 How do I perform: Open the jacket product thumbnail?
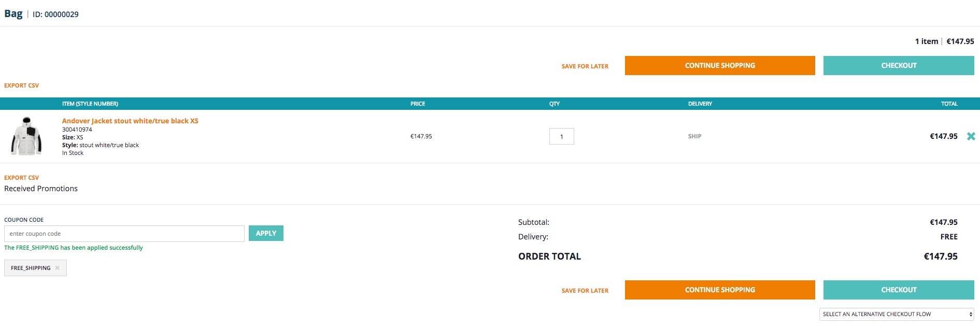click(27, 136)
